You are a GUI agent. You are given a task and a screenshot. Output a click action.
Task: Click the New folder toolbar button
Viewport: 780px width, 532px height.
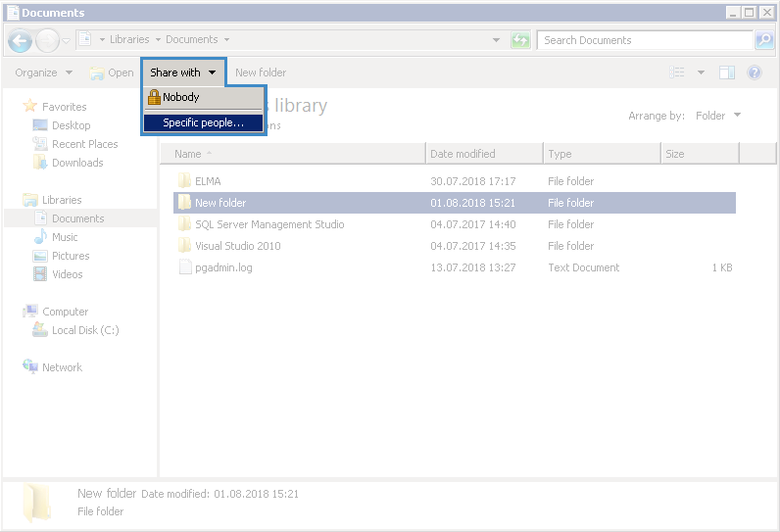[x=261, y=73]
